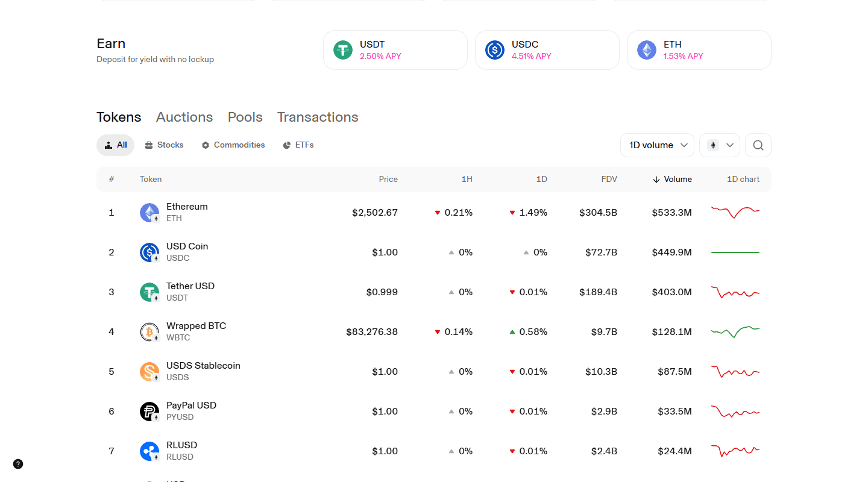Switch to the Transactions tab
Image resolution: width=868 pixels, height=482 pixels.
[x=318, y=117]
